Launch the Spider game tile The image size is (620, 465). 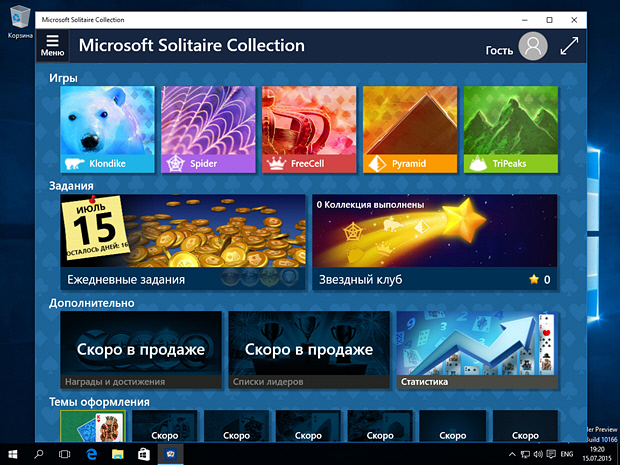[x=208, y=129]
